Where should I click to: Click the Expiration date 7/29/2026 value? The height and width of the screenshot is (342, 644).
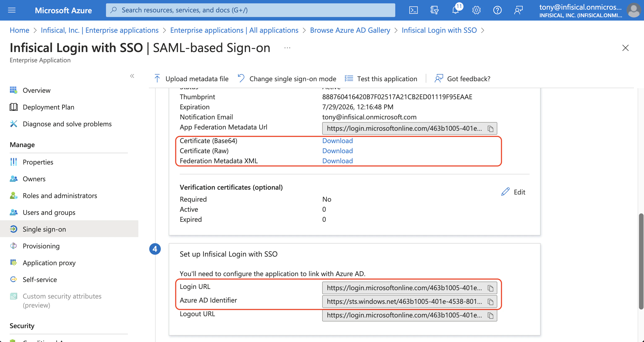pos(358,107)
